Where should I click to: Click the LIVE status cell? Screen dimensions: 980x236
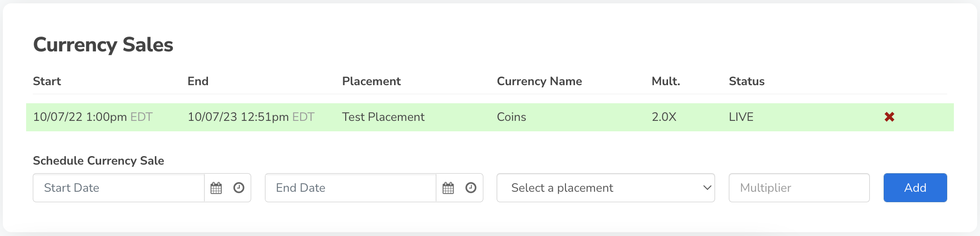tap(741, 117)
